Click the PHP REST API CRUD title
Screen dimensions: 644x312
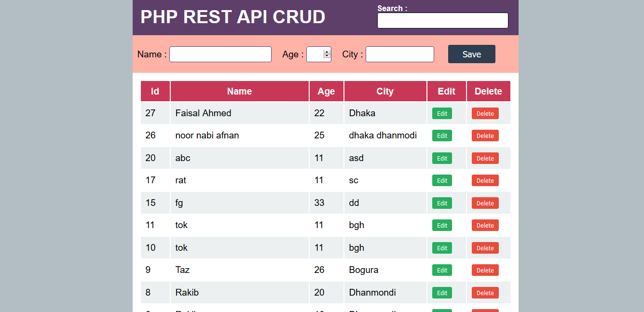(x=233, y=17)
